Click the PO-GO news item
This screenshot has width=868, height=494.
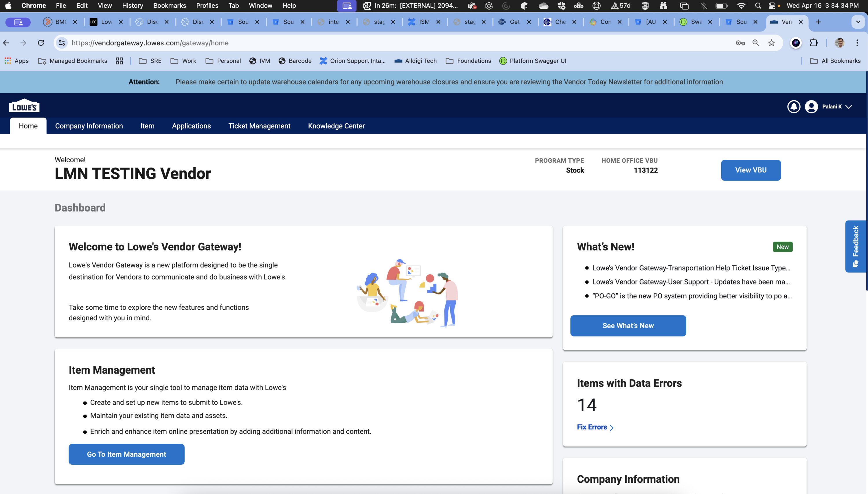(692, 296)
